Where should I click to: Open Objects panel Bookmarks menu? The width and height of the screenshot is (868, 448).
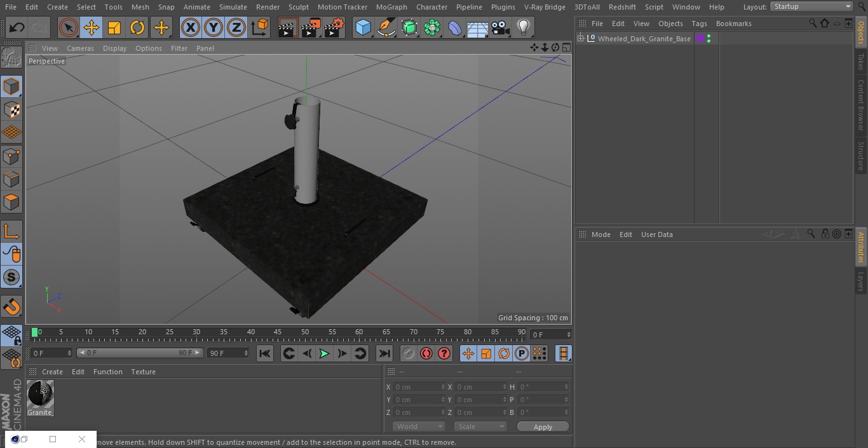coord(733,24)
